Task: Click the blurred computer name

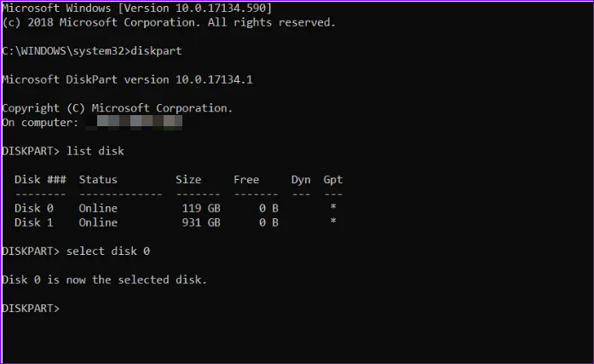Action: click(x=134, y=123)
